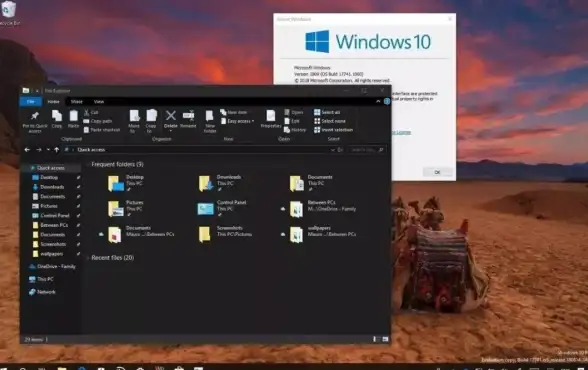Select wallpapers in the navigation pane
The image size is (588, 370).
coord(51,254)
